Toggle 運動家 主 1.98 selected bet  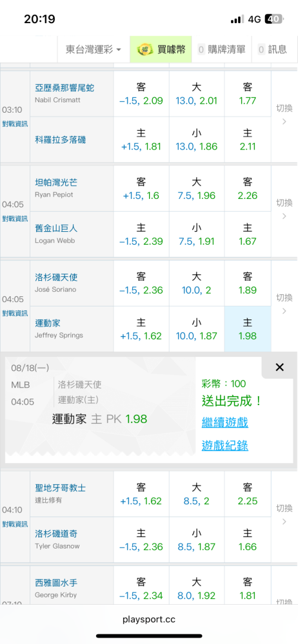(248, 329)
